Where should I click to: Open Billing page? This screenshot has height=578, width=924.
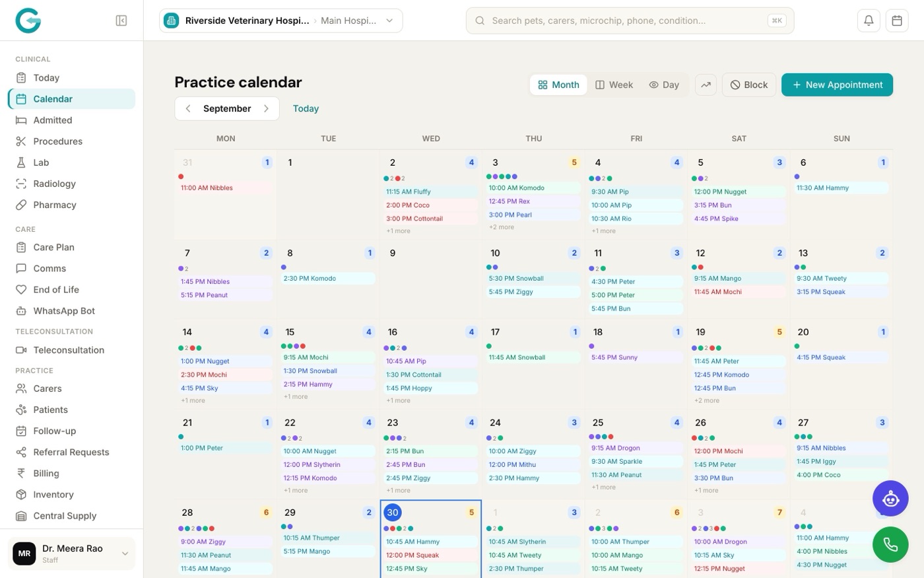coord(71,473)
